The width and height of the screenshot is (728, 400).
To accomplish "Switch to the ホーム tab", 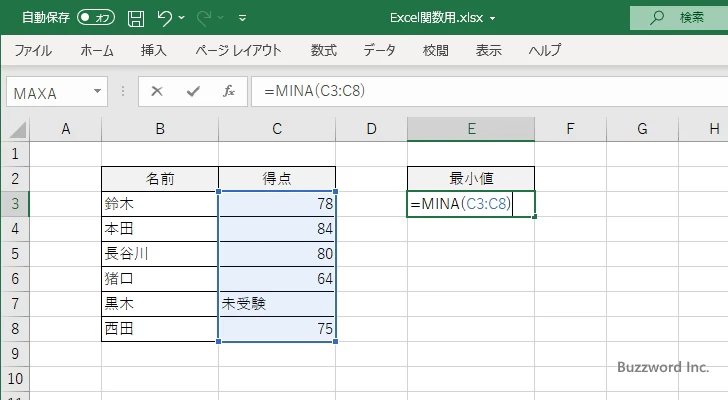I will [97, 50].
